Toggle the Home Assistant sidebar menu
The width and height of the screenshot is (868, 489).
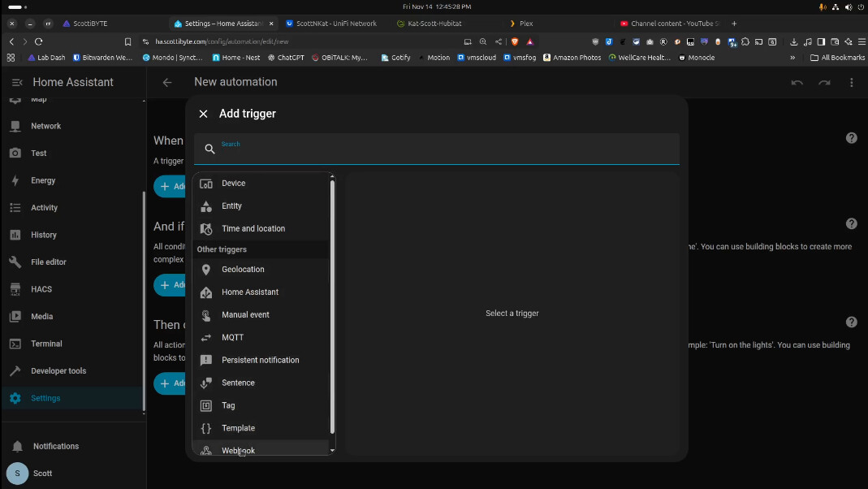[x=17, y=82]
